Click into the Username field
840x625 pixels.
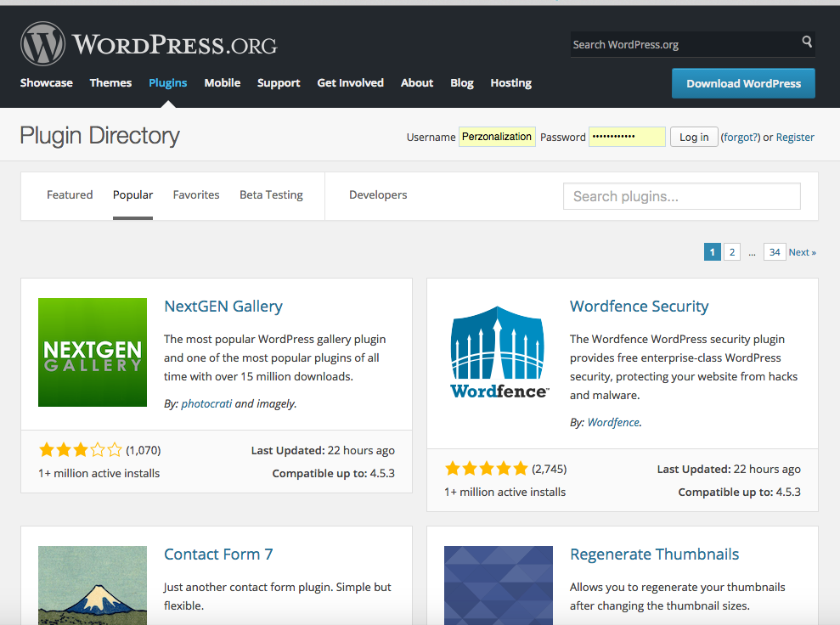click(x=497, y=137)
